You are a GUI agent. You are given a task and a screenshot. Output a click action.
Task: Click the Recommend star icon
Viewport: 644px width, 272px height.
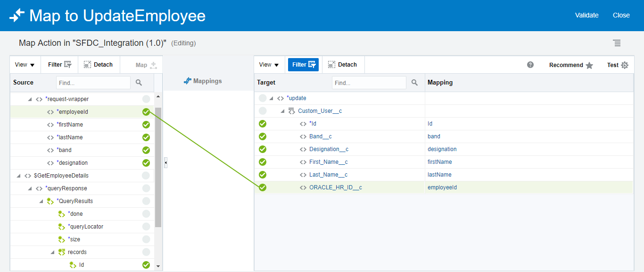pyautogui.click(x=589, y=65)
